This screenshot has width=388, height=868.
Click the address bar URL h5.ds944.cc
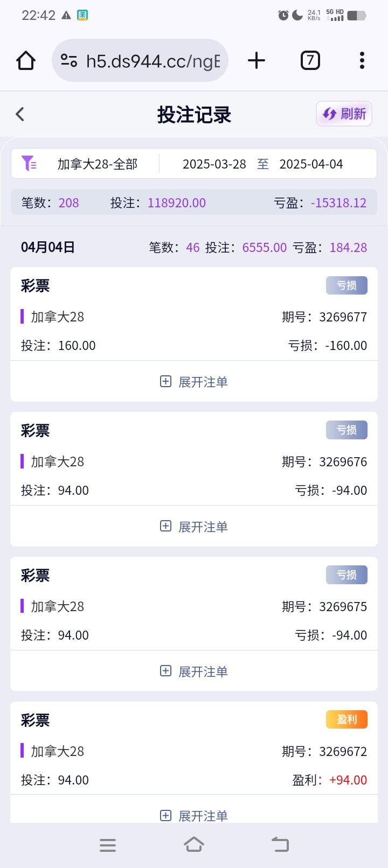click(x=153, y=61)
